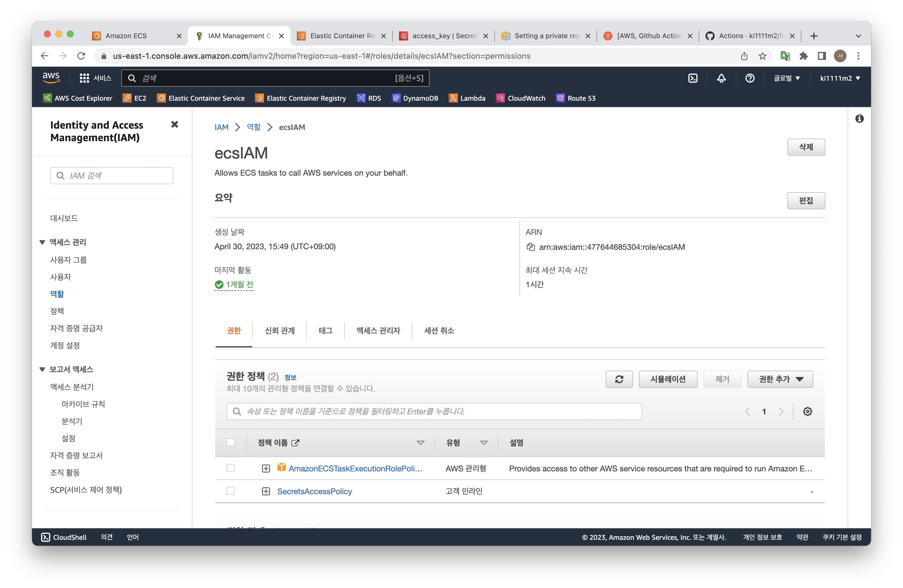Screen dimensions: 903x588
Task: Copy the role ARN
Action: tap(531, 247)
